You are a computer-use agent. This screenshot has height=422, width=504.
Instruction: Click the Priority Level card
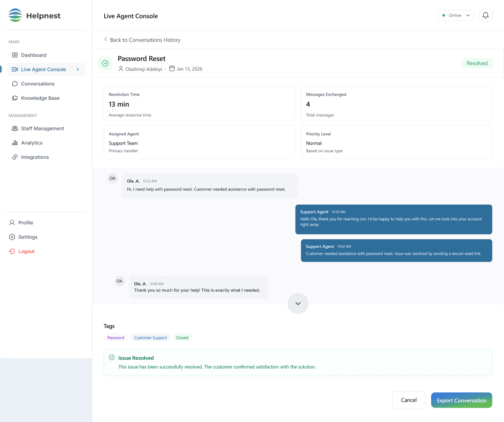(x=396, y=142)
